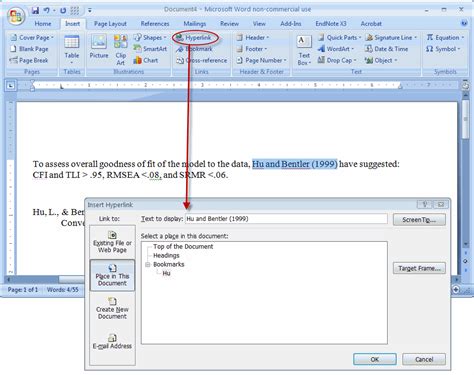Insert a Bookmark
Screen dimensions: 474x375
pyautogui.click(x=194, y=49)
